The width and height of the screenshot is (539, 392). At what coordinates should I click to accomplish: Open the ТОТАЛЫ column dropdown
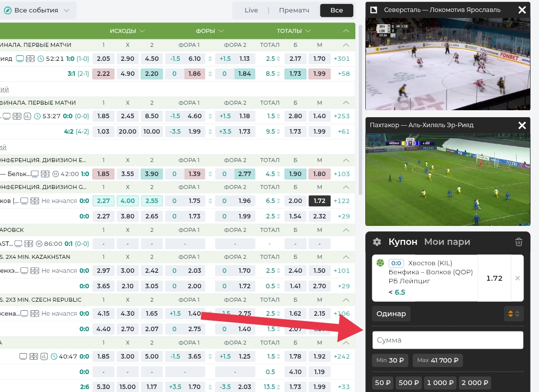(x=294, y=31)
